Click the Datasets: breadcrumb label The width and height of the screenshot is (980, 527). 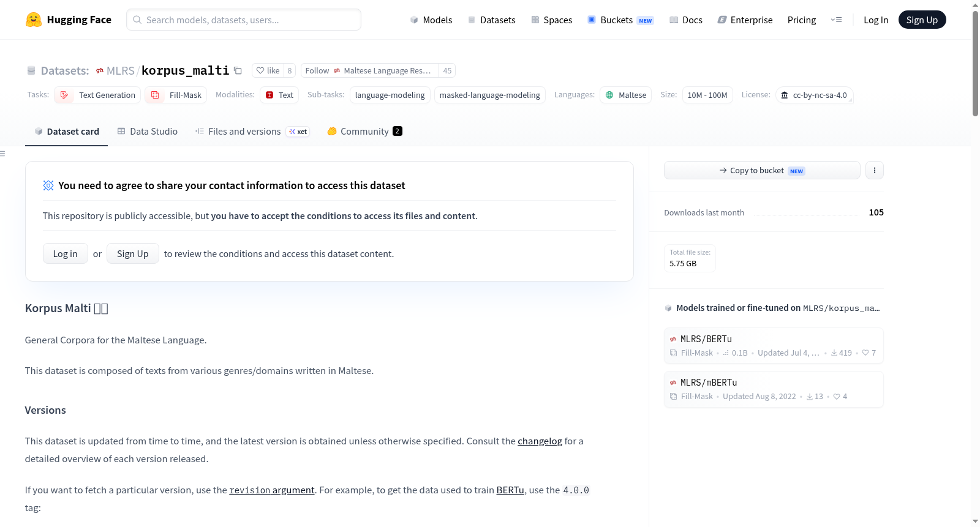(x=64, y=70)
